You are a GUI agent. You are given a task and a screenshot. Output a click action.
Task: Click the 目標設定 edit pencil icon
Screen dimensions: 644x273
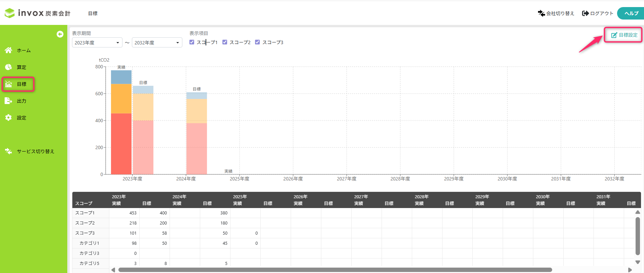(614, 35)
